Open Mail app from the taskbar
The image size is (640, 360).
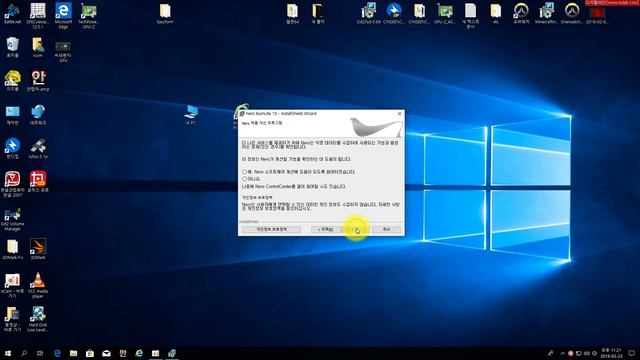106,353
